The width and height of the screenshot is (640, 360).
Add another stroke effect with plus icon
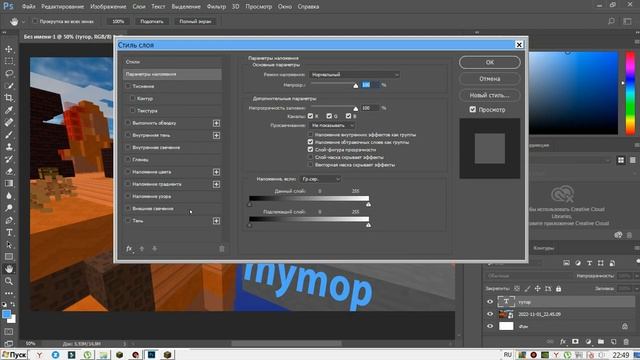(216, 123)
